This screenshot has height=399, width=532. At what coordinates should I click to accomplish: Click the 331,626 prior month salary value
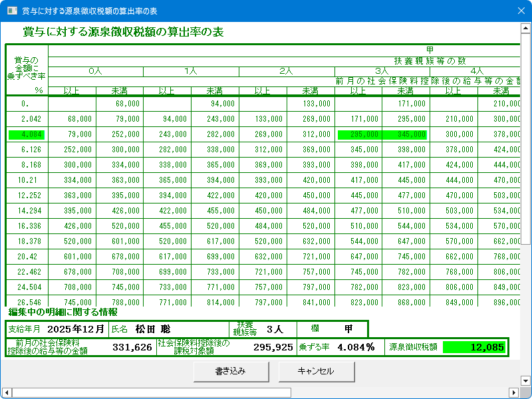[132, 347]
